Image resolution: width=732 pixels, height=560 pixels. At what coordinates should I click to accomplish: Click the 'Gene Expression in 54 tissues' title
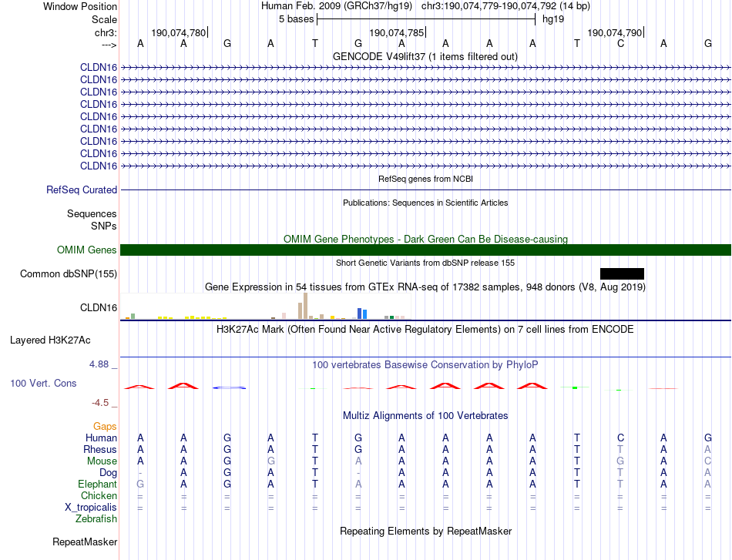[425, 287]
